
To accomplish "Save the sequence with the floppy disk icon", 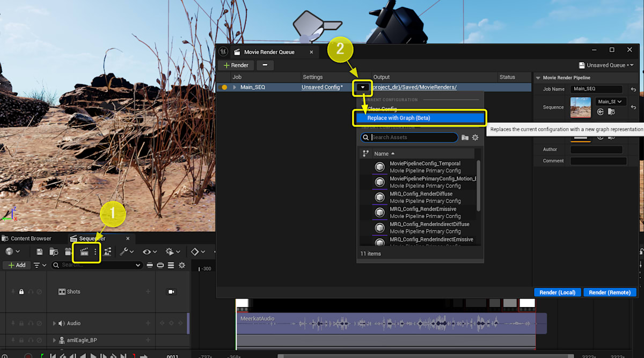I will [39, 251].
